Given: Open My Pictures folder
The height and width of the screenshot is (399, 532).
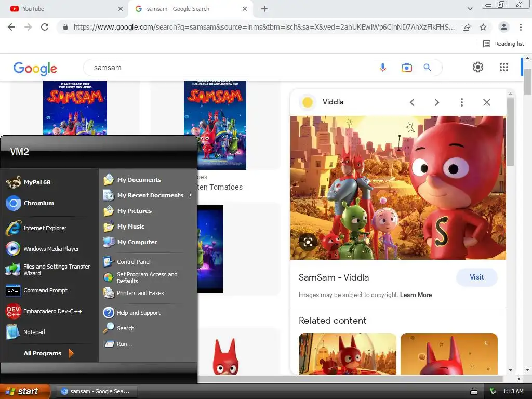Looking at the screenshot, I should (x=128, y=211).
